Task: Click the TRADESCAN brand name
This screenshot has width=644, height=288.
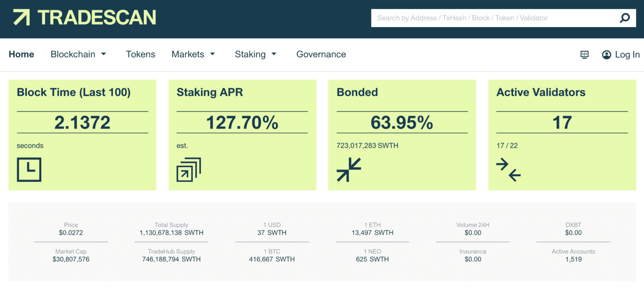Action: click(x=97, y=18)
